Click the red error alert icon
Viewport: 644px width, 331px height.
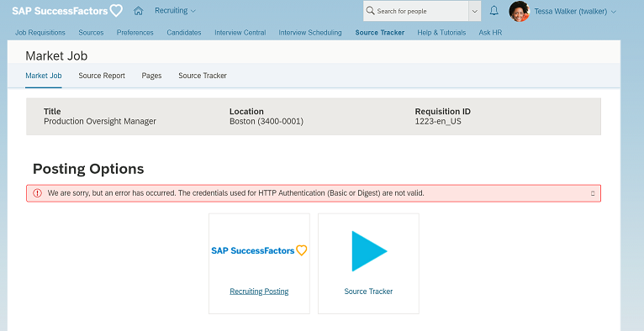point(37,193)
